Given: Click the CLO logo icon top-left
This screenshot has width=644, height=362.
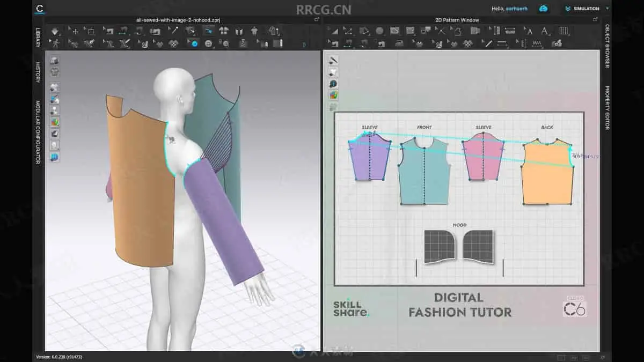Looking at the screenshot, I should (x=39, y=9).
